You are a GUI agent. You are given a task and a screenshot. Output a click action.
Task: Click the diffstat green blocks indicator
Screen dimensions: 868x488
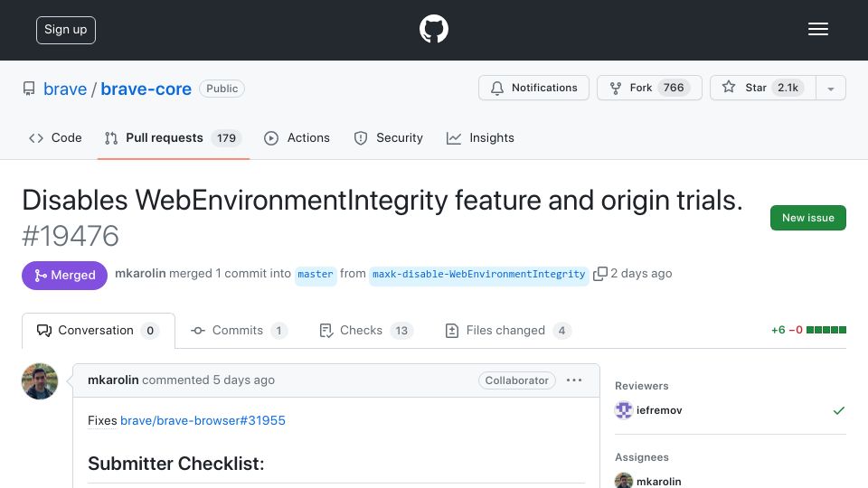click(x=826, y=331)
